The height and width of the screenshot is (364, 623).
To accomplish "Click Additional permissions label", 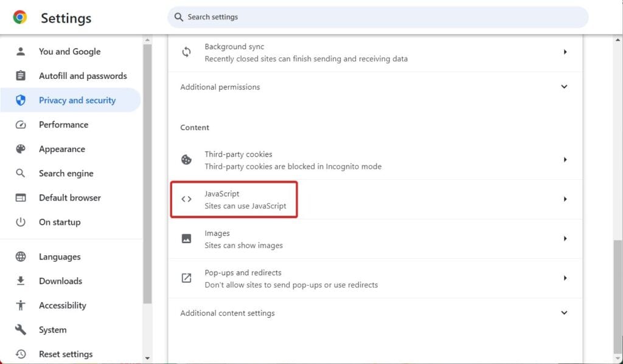I will [220, 87].
